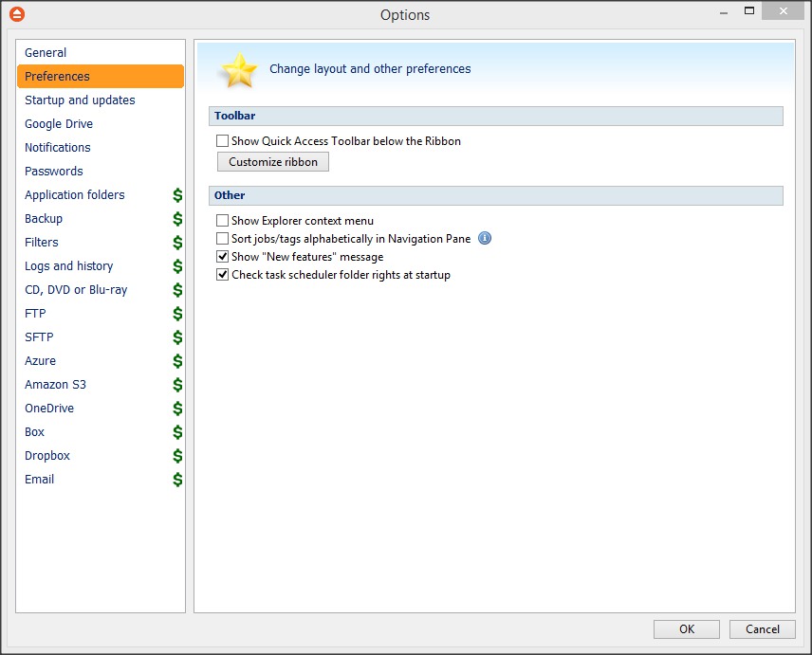Maximize the Options window

pyautogui.click(x=749, y=10)
